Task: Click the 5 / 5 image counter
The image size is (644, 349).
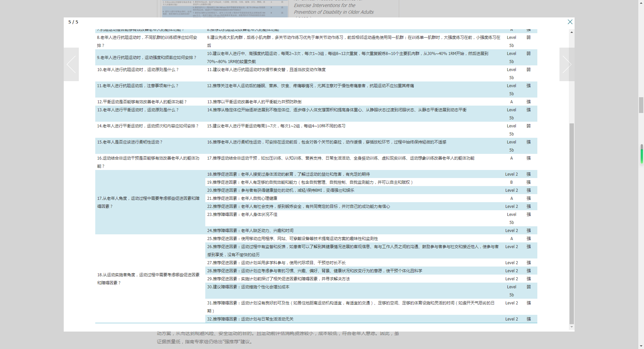Action: point(73,22)
